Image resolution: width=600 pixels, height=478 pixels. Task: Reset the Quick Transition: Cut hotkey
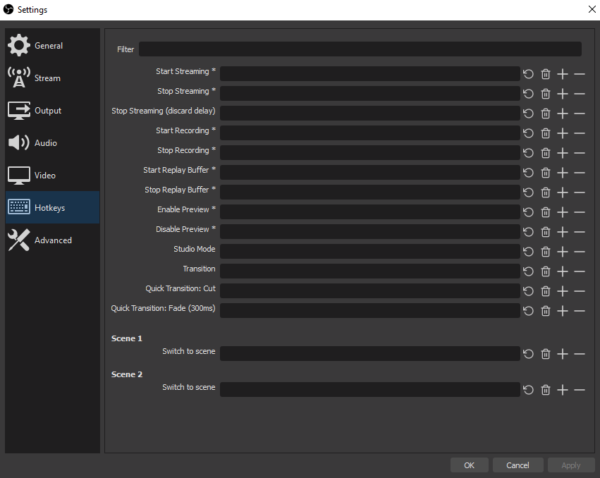(528, 291)
